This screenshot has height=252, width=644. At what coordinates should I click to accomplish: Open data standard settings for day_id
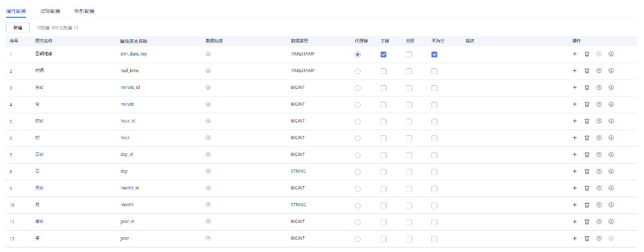tap(208, 155)
